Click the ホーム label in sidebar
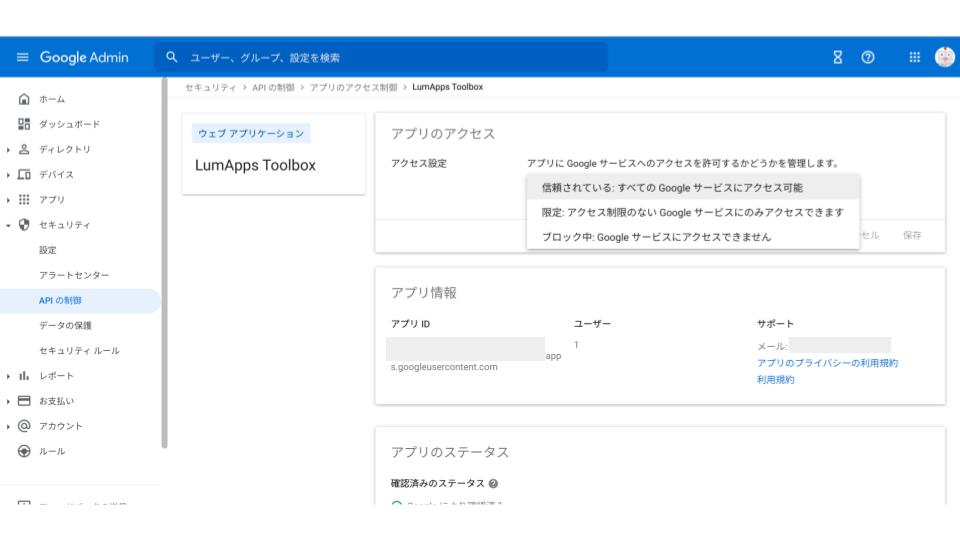960x540 pixels. [x=52, y=99]
